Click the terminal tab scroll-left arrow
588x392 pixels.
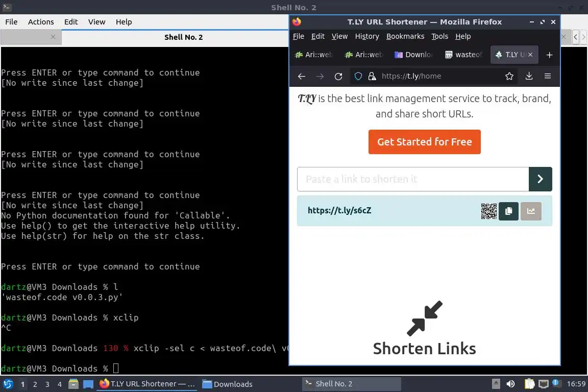point(576,37)
